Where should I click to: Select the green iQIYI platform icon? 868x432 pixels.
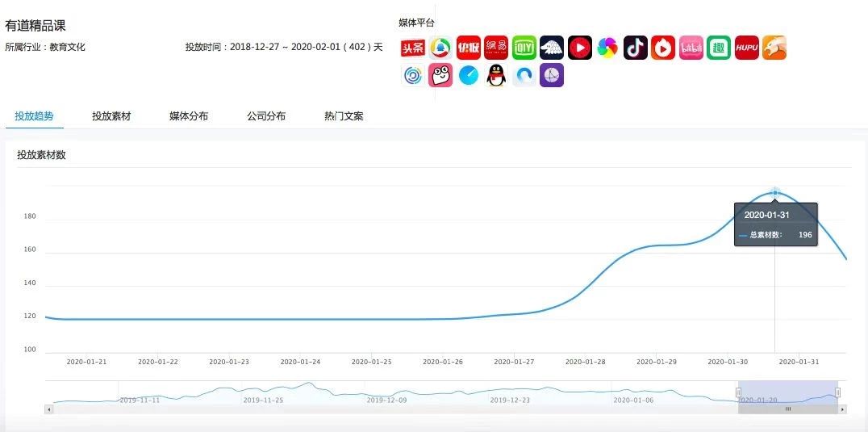click(x=524, y=48)
